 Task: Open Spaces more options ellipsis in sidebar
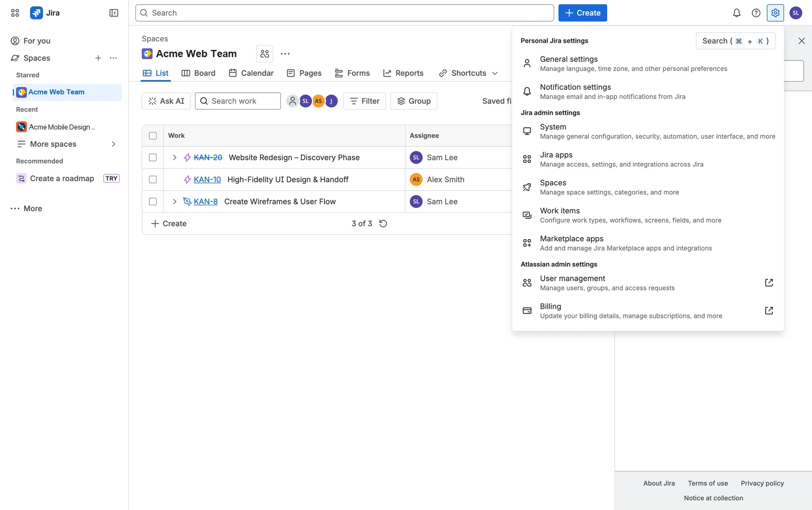(x=113, y=58)
